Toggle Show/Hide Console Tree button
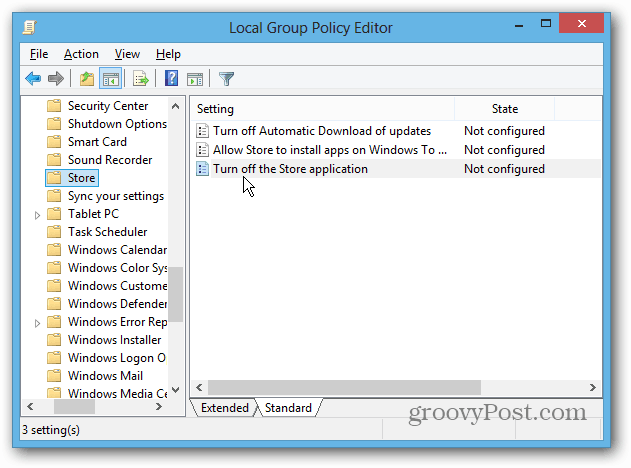Image resolution: width=631 pixels, height=468 pixels. (x=110, y=78)
